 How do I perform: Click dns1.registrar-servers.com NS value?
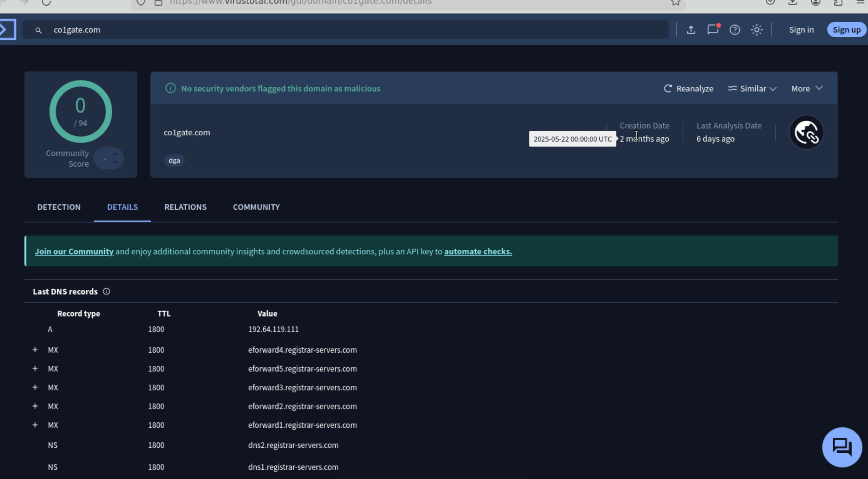pos(293,467)
